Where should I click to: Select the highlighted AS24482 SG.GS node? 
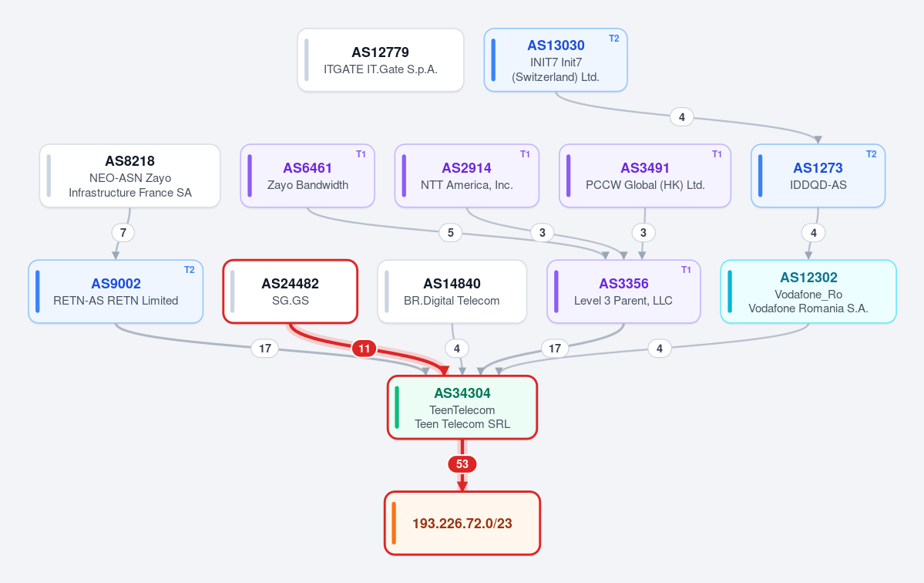291,291
